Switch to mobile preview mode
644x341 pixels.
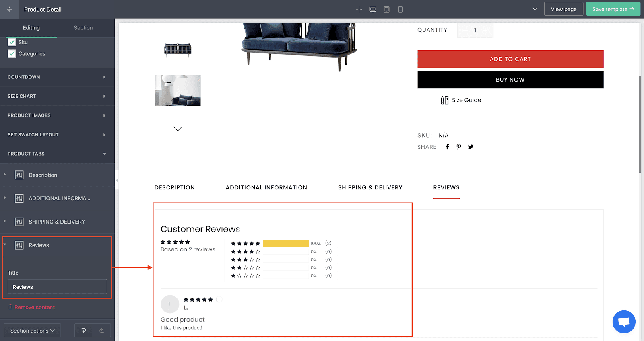tap(400, 10)
